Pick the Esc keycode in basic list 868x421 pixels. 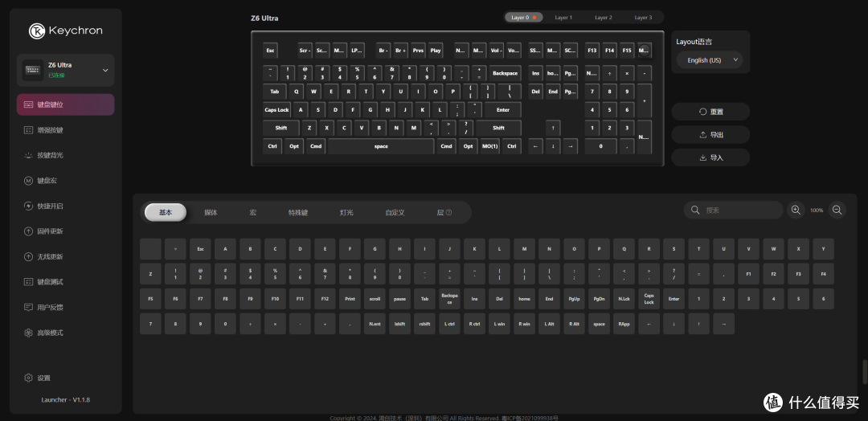tap(200, 250)
